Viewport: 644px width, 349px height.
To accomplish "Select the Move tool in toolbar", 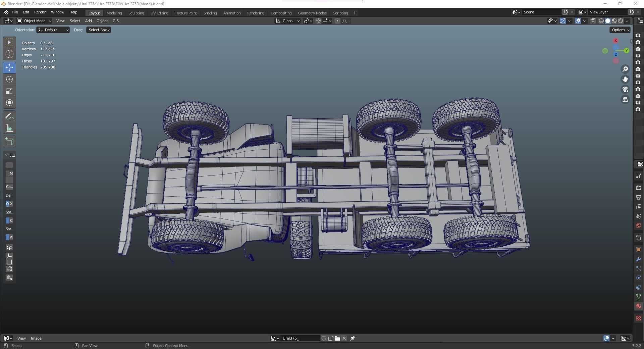I will point(9,67).
